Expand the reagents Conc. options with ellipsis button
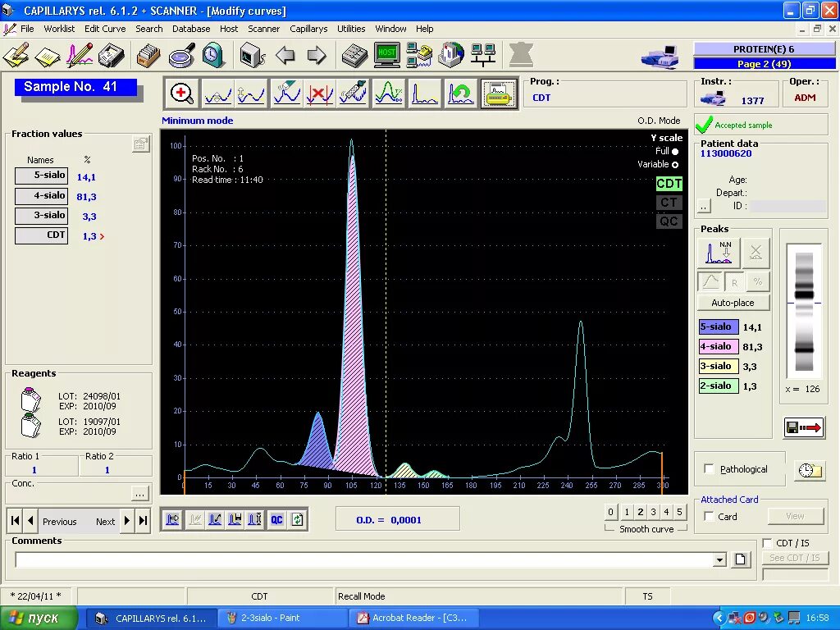The height and width of the screenshot is (630, 840). (x=141, y=492)
